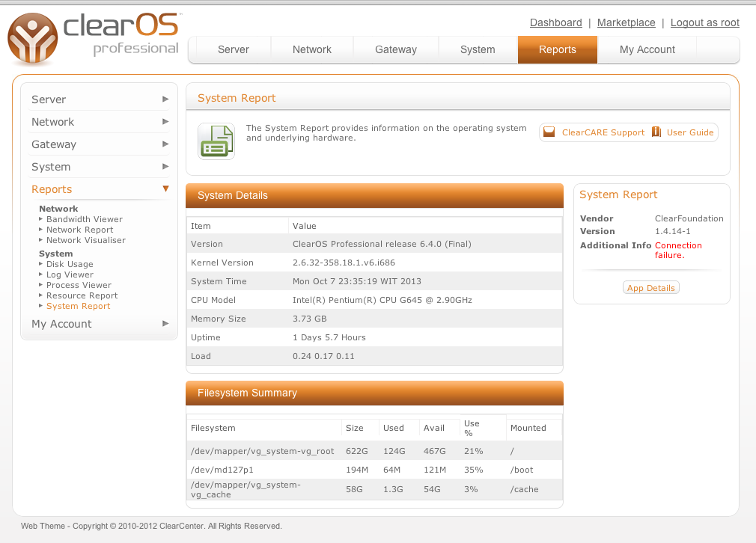The image size is (756, 543).
Task: Open Process Viewer in sidebar
Action: [79, 285]
